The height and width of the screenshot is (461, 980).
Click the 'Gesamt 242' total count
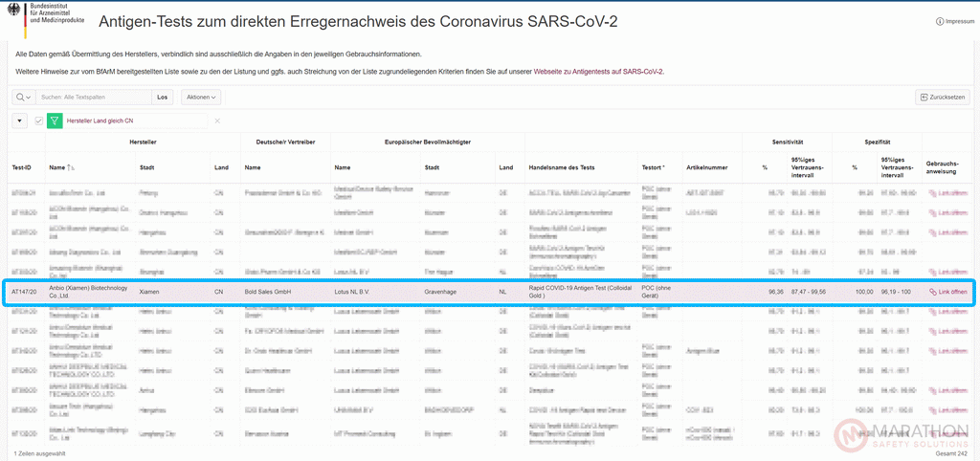point(952,453)
